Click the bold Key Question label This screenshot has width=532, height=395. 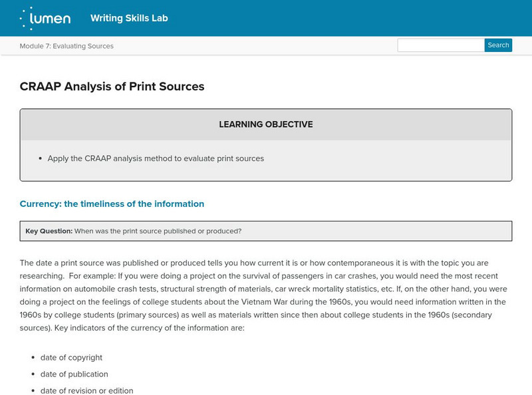tap(49, 231)
